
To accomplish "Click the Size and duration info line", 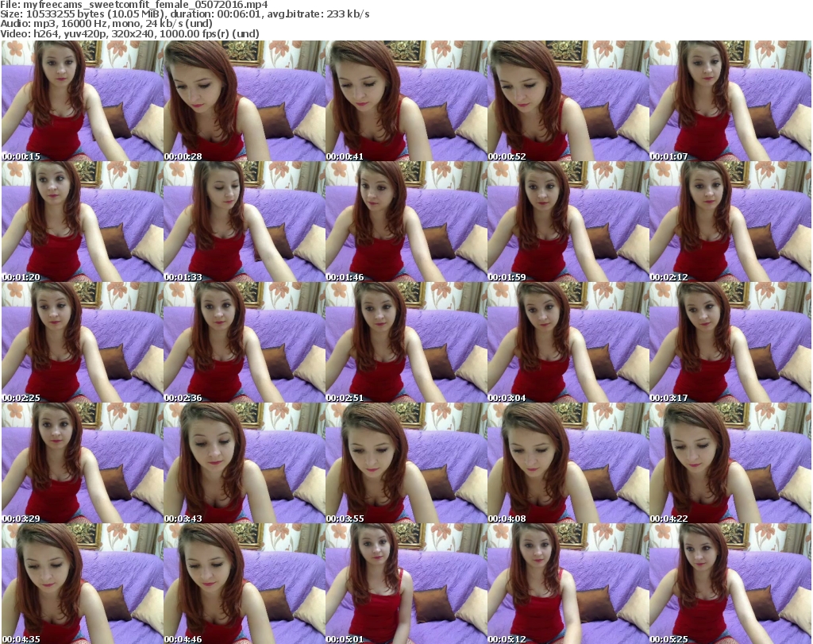I will tap(184, 14).
